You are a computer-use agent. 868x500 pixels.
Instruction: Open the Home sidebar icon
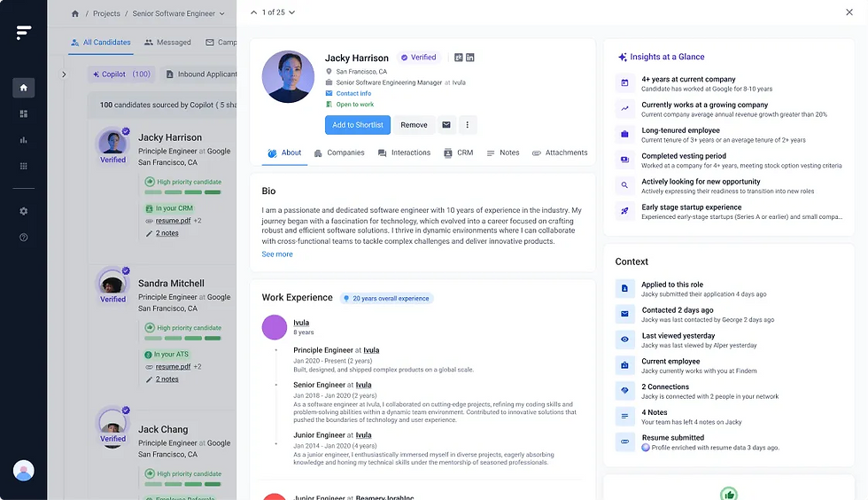23,88
